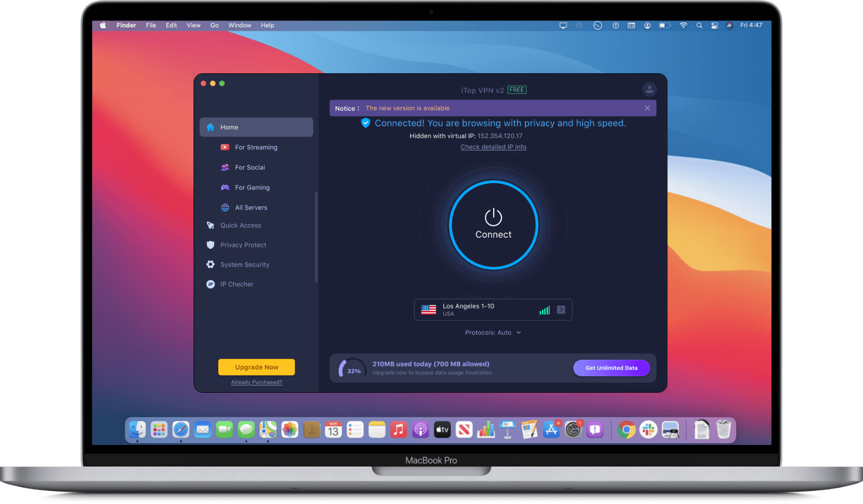Open Apple TV from the dock

pos(442,430)
